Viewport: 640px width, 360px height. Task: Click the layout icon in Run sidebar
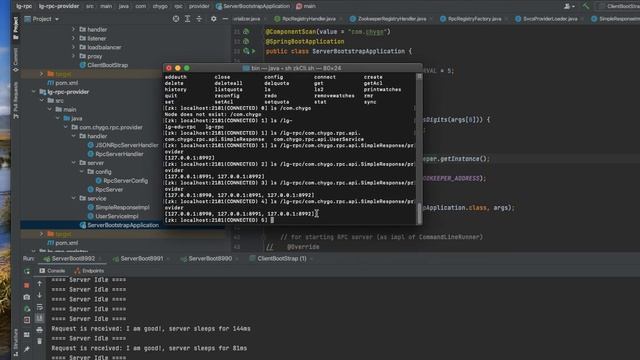coord(27,335)
